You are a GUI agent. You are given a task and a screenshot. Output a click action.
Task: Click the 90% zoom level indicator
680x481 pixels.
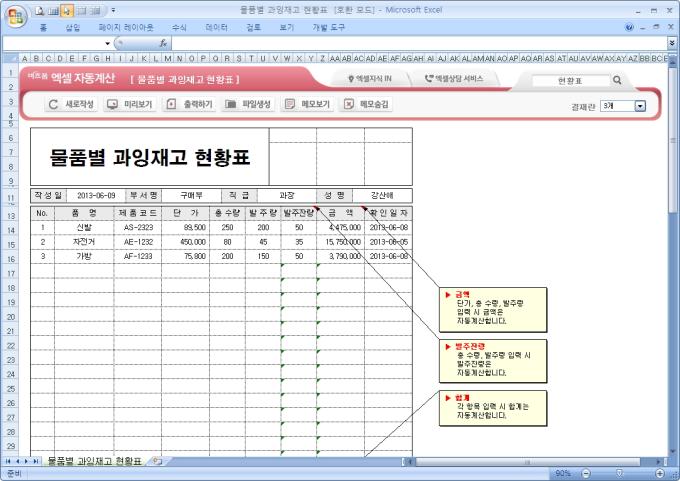click(x=562, y=473)
